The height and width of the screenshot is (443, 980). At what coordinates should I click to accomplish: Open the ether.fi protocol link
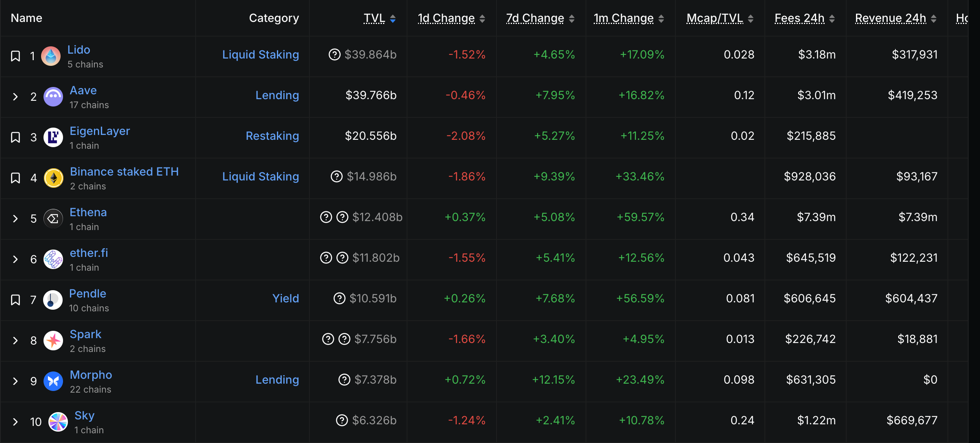(x=89, y=253)
